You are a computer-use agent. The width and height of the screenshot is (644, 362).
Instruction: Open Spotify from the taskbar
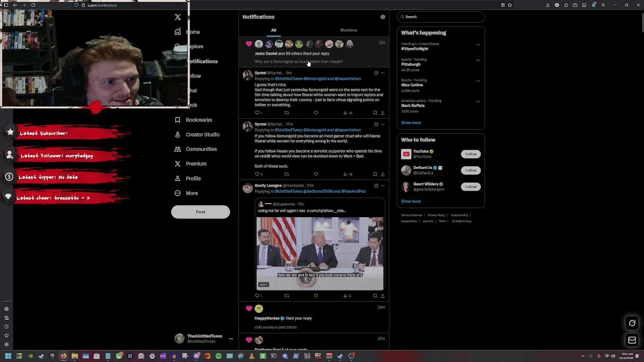(218, 356)
